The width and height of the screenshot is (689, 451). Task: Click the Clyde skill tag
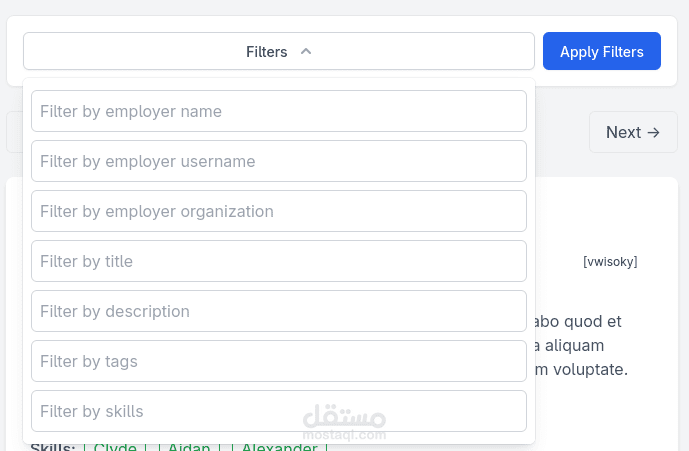pyautogui.click(x=114, y=447)
